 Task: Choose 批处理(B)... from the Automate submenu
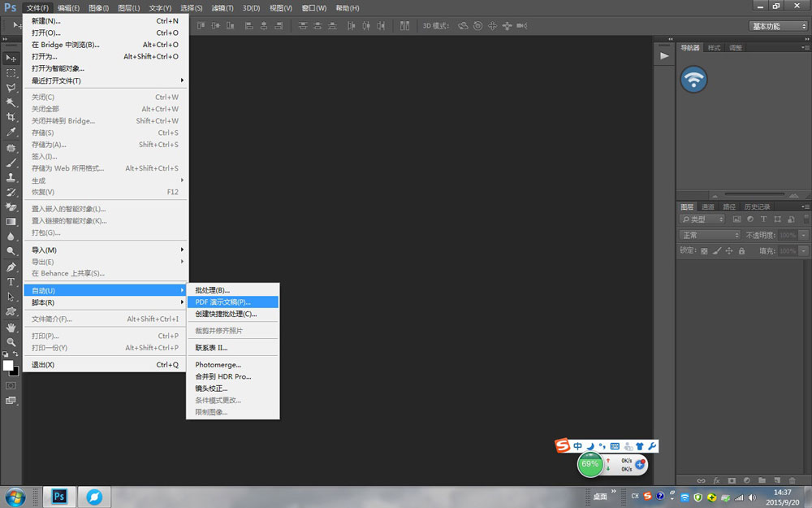pyautogui.click(x=233, y=290)
